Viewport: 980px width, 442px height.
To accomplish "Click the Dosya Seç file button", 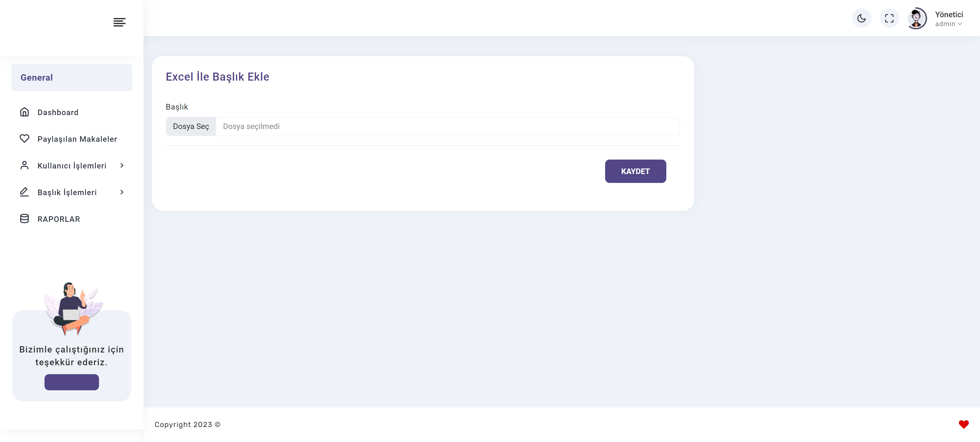I will 191,126.
